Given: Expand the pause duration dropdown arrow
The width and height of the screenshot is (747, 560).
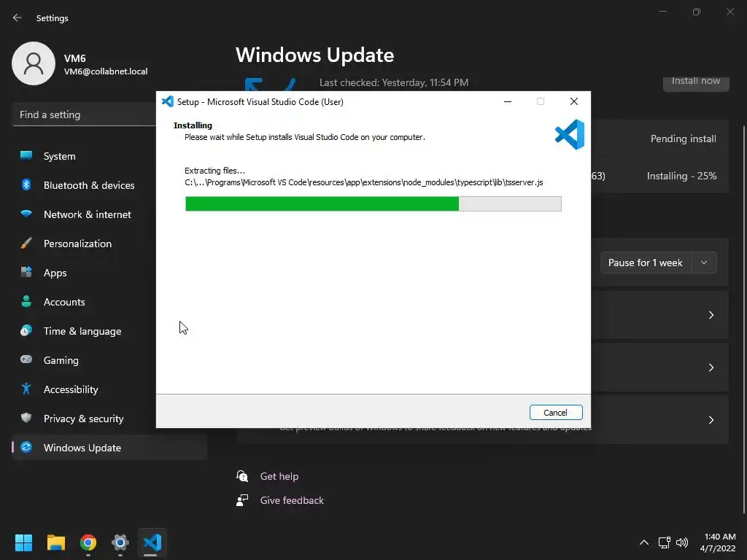Looking at the screenshot, I should [x=704, y=262].
